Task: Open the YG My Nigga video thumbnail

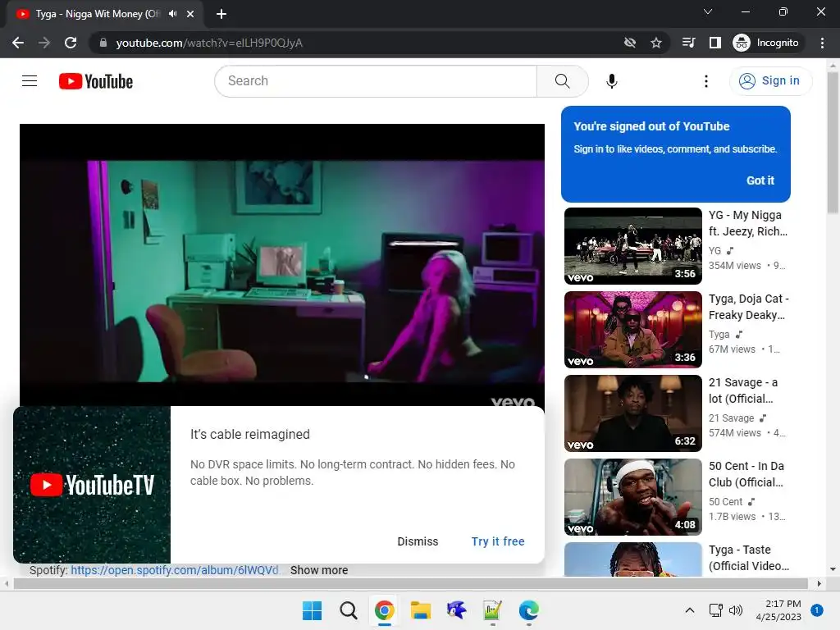Action: (x=632, y=246)
